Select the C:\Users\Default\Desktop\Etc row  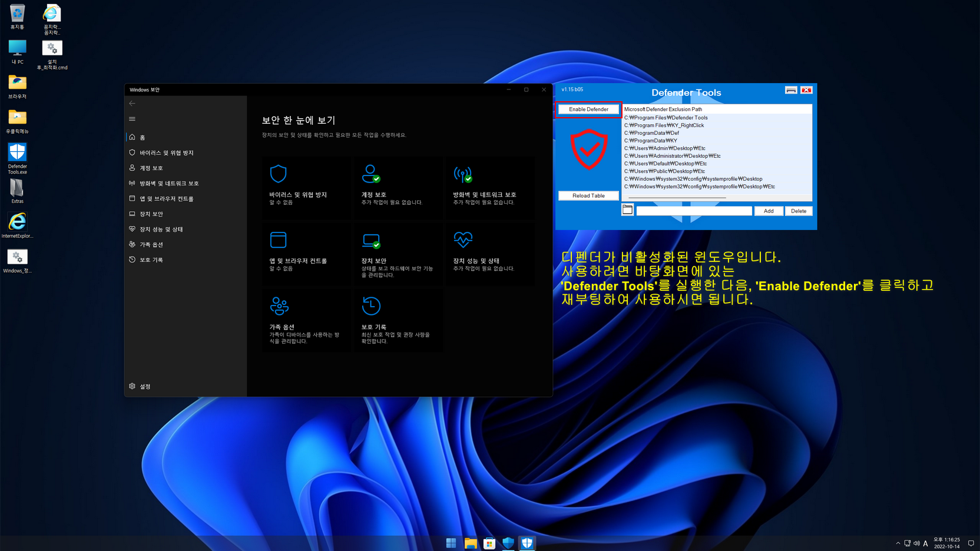[717, 164]
